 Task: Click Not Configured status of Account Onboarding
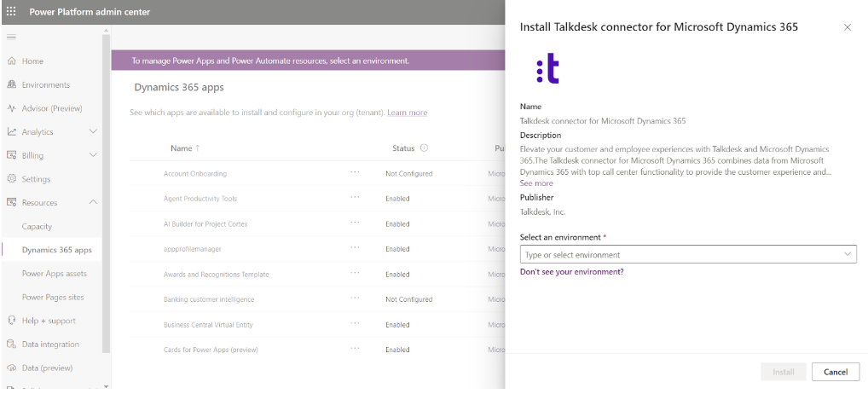click(x=408, y=174)
